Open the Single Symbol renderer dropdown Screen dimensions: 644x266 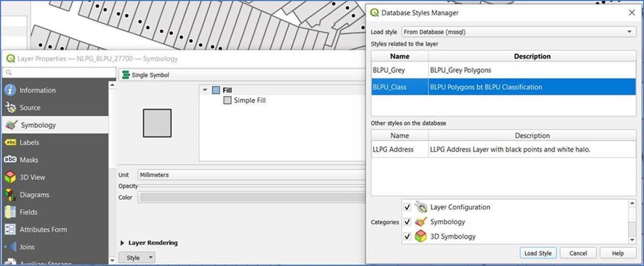[x=242, y=75]
